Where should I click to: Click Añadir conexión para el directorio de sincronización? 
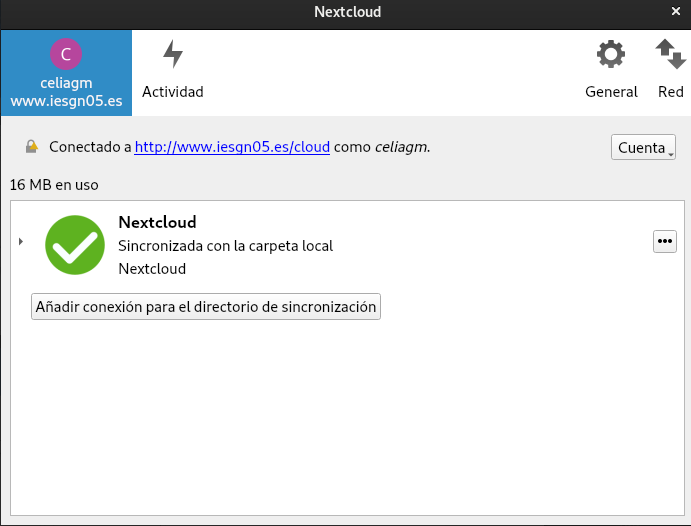pyautogui.click(x=206, y=307)
